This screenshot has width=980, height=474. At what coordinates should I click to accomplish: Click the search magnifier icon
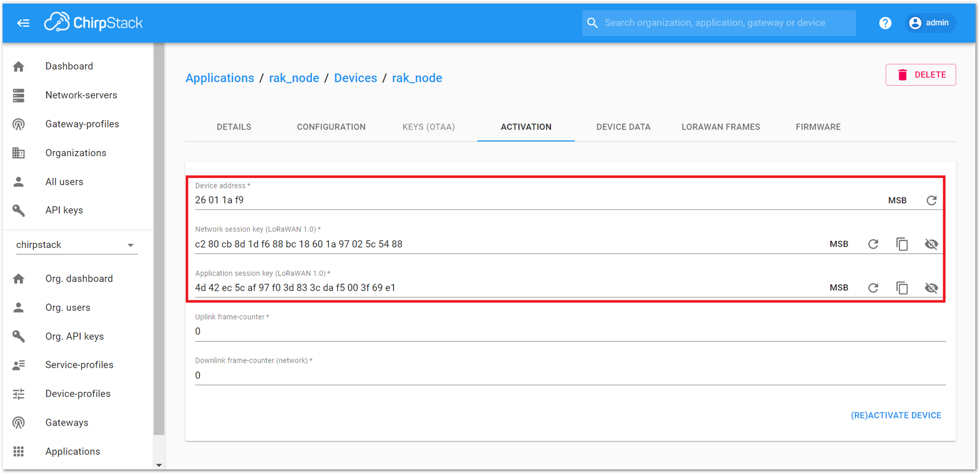point(592,23)
